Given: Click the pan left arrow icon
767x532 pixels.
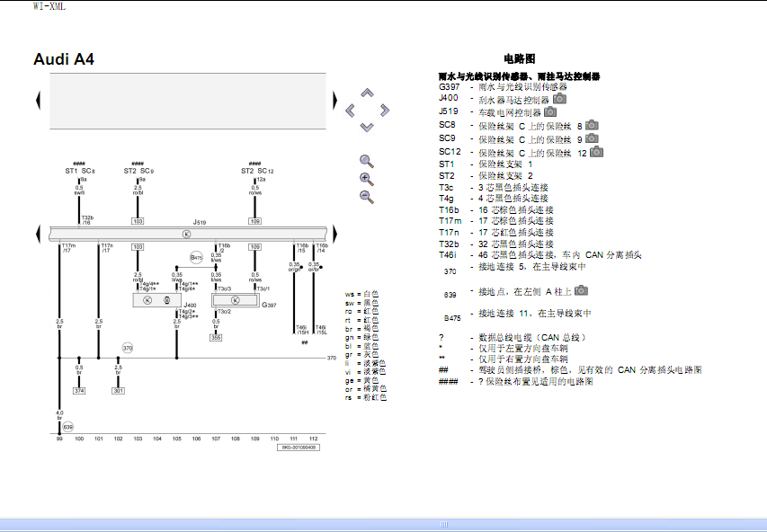Looking at the screenshot, I should (x=350, y=111).
